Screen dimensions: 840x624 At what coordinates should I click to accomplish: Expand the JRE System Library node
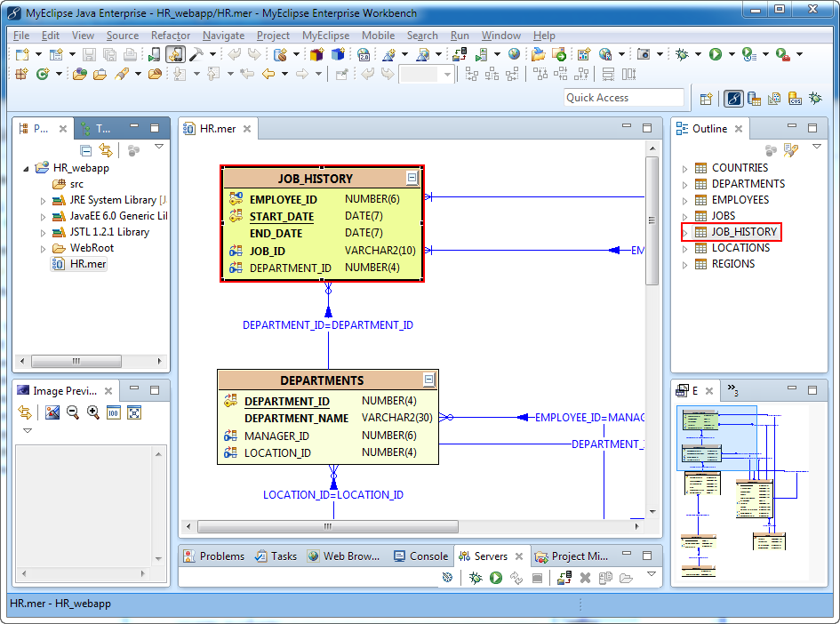[43, 201]
